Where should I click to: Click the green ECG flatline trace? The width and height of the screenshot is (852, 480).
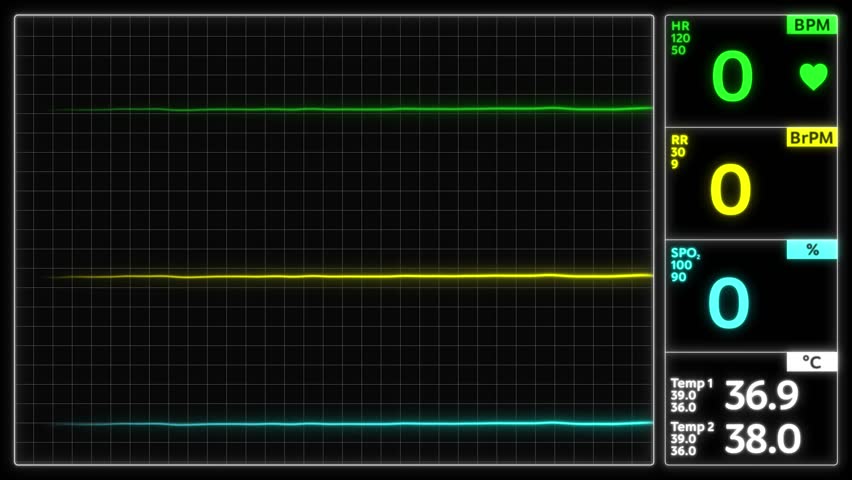pyautogui.click(x=353, y=109)
